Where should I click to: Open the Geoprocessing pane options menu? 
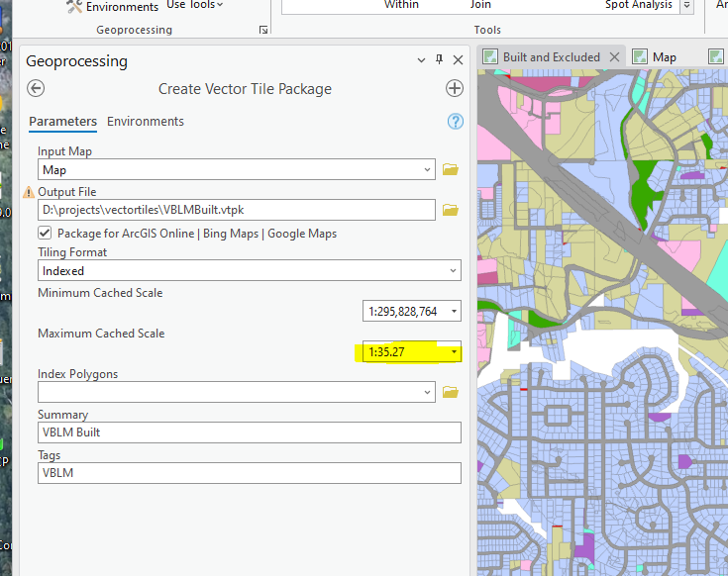pyautogui.click(x=422, y=60)
